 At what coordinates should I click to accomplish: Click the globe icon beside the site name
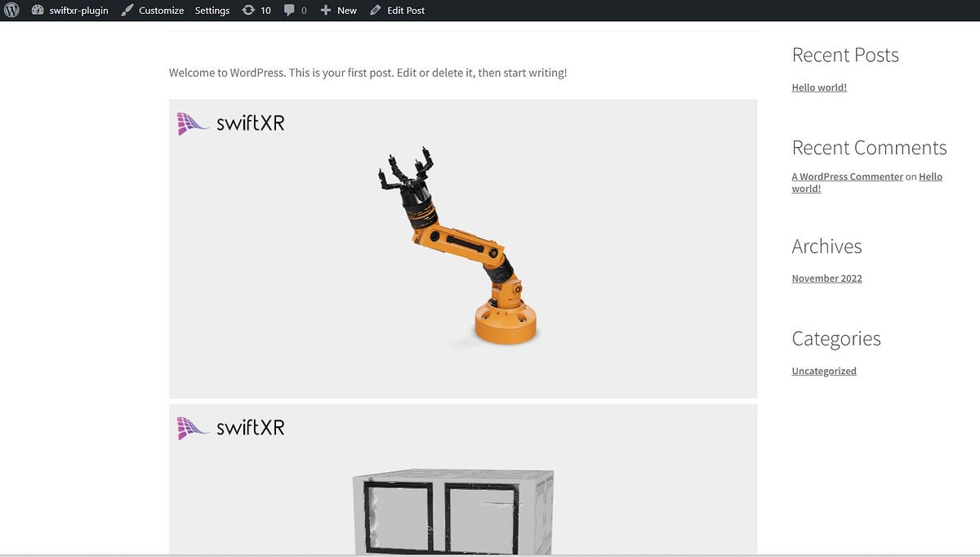point(38,10)
